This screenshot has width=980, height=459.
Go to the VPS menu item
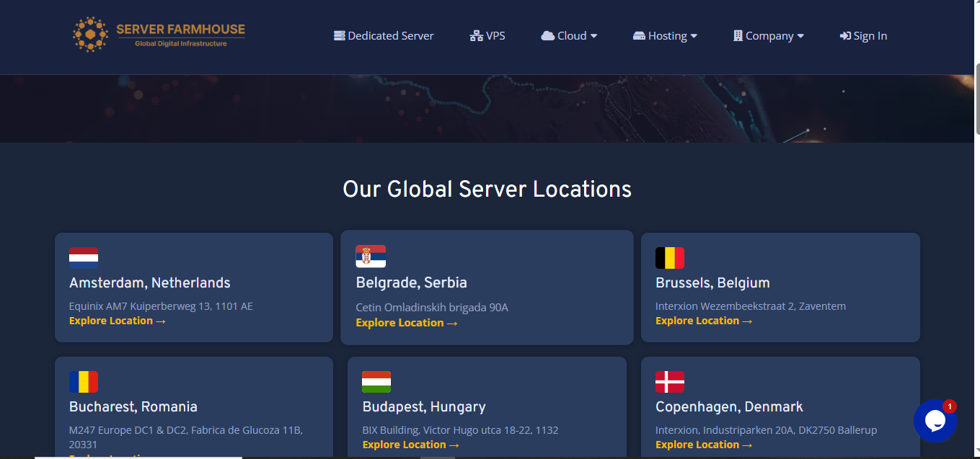[x=487, y=36]
